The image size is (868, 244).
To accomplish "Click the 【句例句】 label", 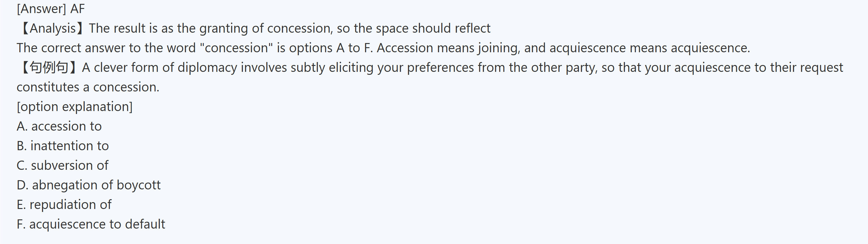I will pyautogui.click(x=49, y=68).
